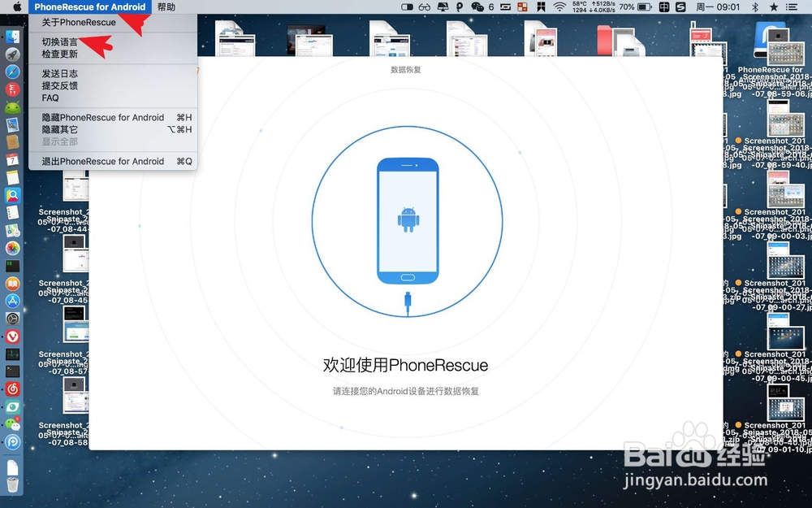Open Preview app in the Dock

click(12, 125)
